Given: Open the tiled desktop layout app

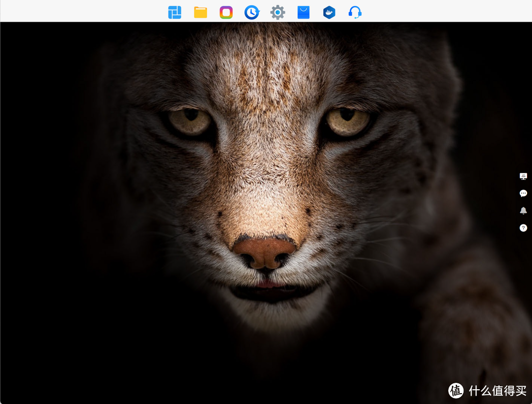Looking at the screenshot, I should coord(174,12).
